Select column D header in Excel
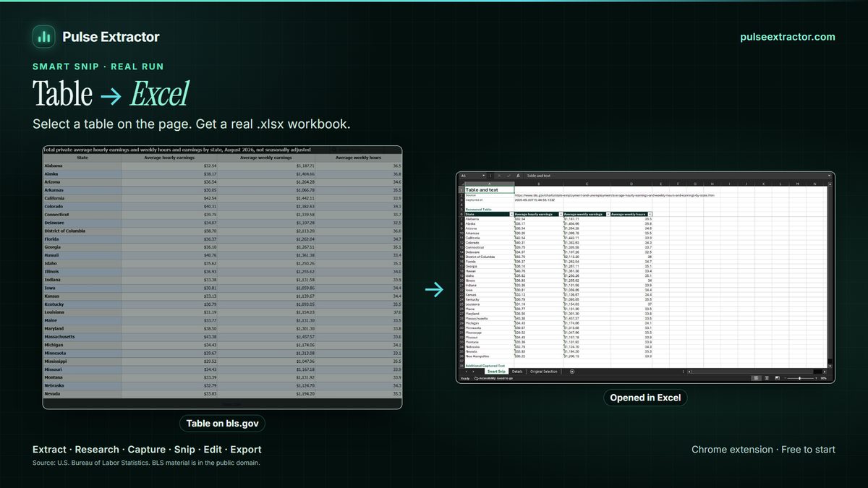The image size is (868, 488). [631, 184]
